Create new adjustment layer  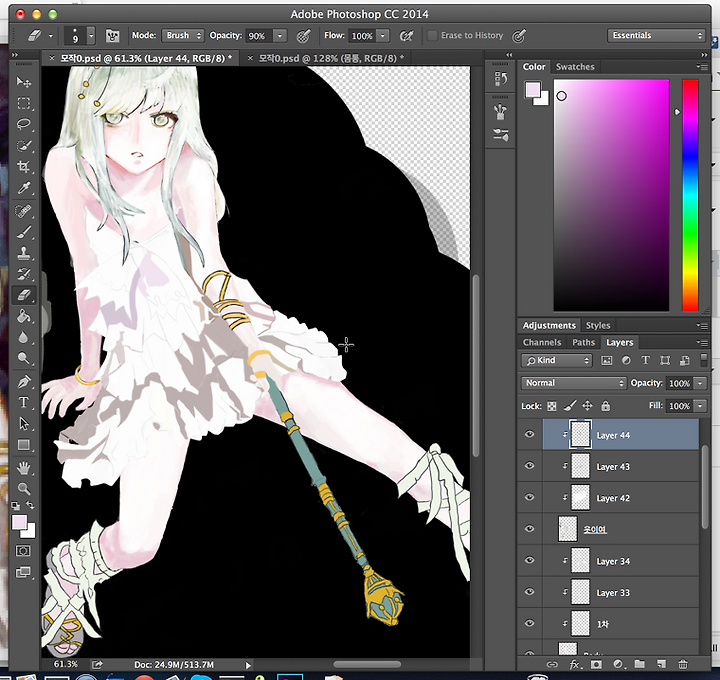click(618, 664)
